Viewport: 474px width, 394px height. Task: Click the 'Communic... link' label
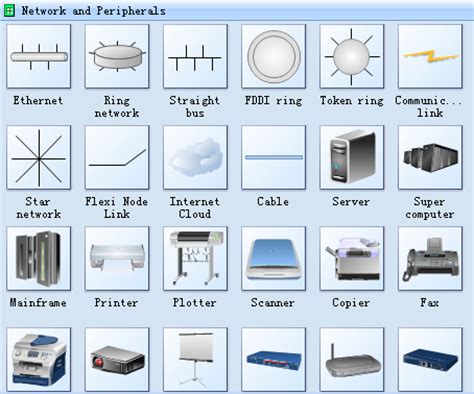click(x=429, y=107)
